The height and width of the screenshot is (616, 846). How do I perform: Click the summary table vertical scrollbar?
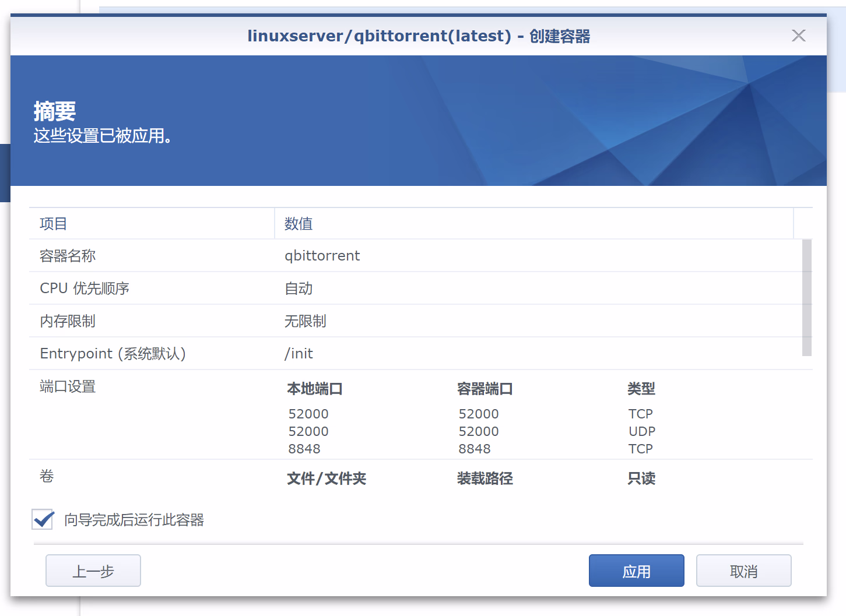806,297
